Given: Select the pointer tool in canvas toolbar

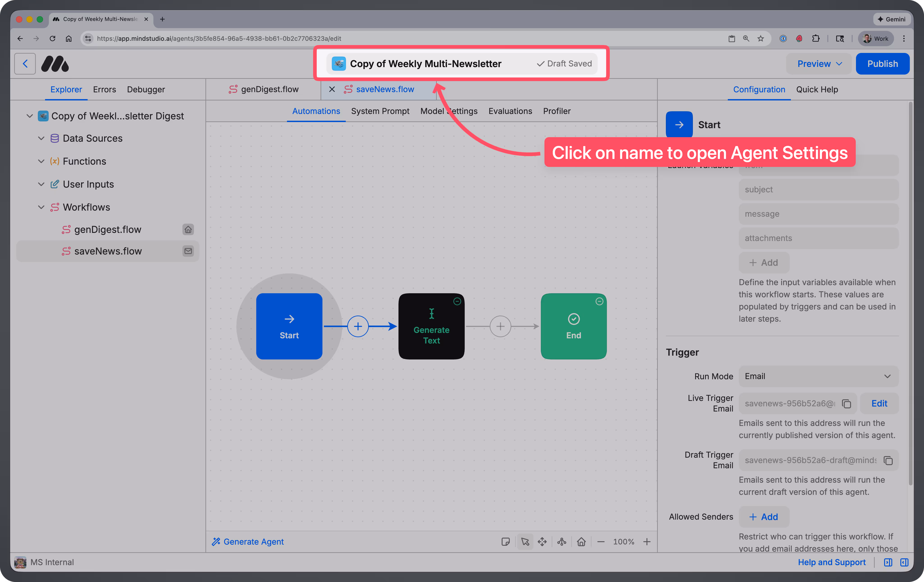Looking at the screenshot, I should coord(525,542).
